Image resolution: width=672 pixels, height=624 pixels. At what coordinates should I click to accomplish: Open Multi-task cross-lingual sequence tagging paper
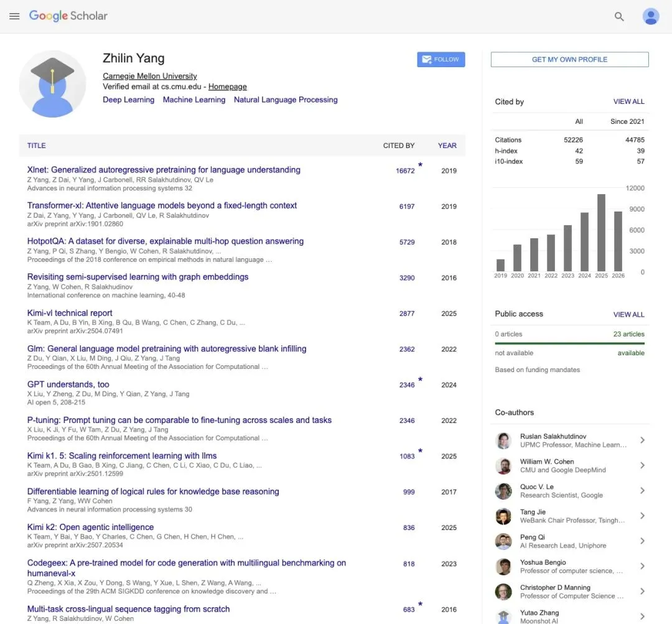click(129, 609)
